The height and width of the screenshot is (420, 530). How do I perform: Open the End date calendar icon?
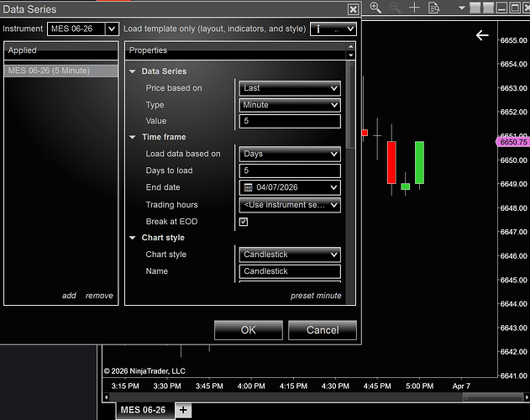[248, 187]
